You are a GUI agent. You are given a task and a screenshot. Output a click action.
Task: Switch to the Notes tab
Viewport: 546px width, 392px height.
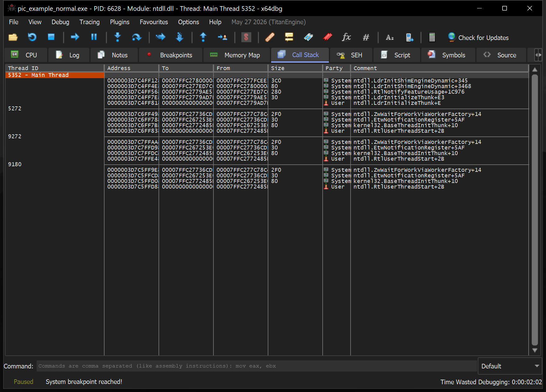pyautogui.click(x=114, y=55)
